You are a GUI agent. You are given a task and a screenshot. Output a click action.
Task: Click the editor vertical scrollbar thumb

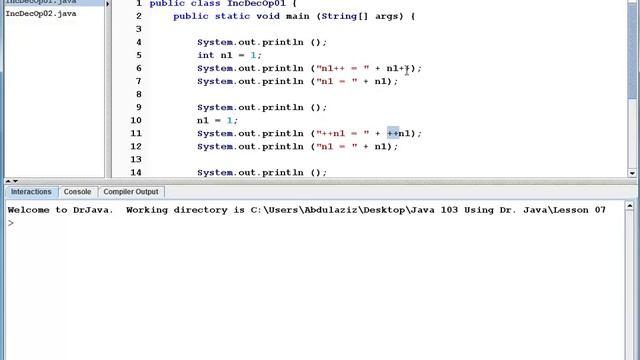point(632,50)
